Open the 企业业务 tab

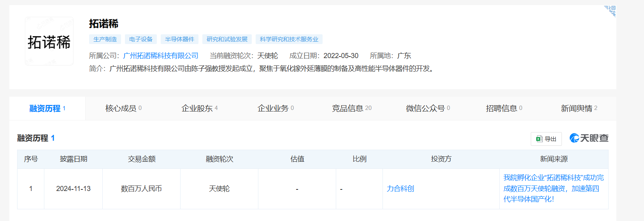275,108
